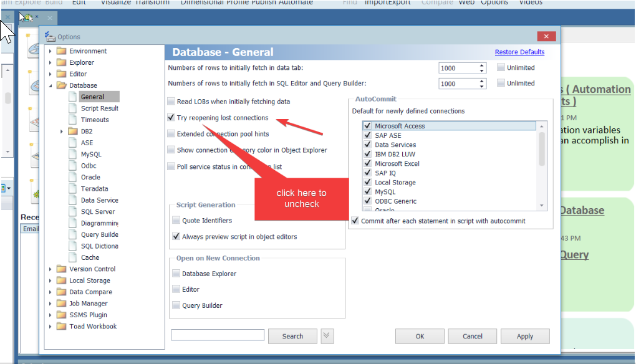Click the Restore Defaults link
The image size is (636, 364).
click(x=519, y=52)
